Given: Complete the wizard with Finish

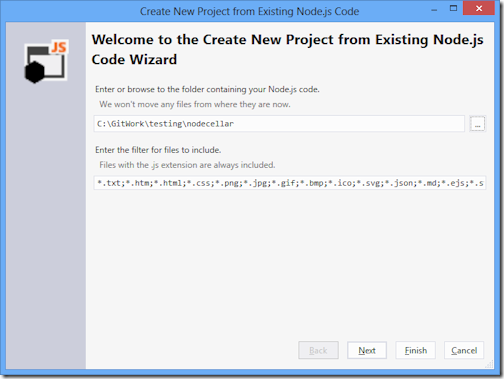Looking at the screenshot, I should click(416, 350).
